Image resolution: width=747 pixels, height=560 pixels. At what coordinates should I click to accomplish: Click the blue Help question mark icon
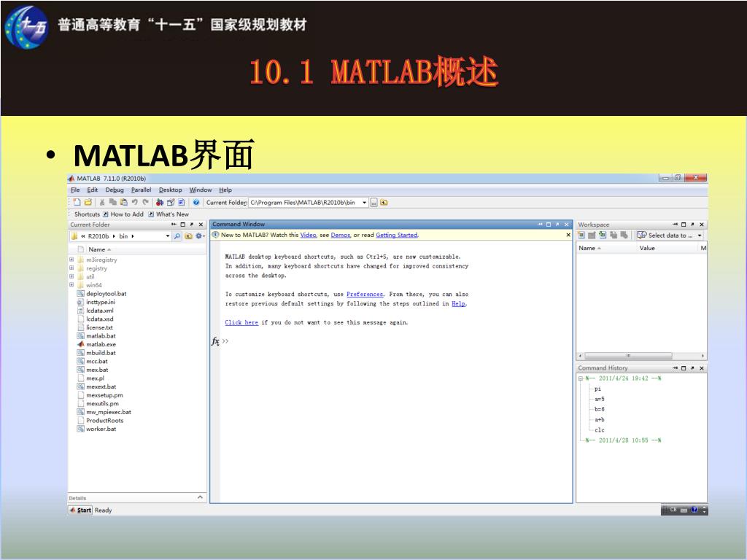coord(196,203)
